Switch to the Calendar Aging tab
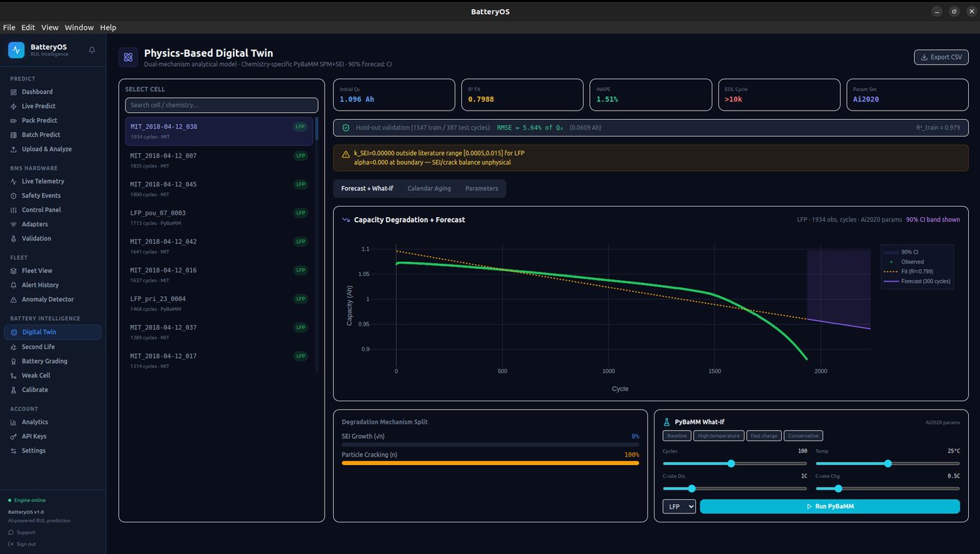Image resolution: width=980 pixels, height=554 pixels. [x=429, y=188]
